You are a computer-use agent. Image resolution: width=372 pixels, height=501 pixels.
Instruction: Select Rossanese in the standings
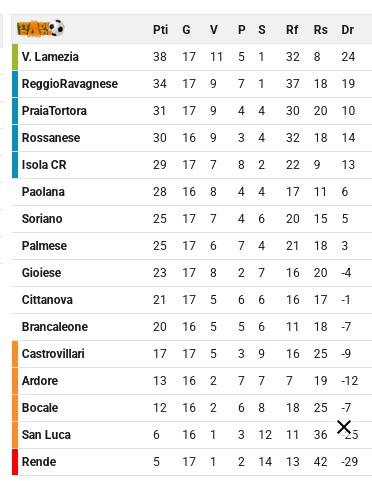click(51, 138)
